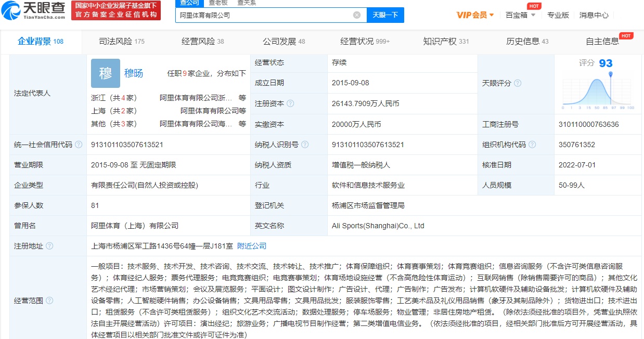Image resolution: width=644 pixels, height=339 pixels.
Task: Click the 50-99人 staff size value
Action: tap(573, 185)
